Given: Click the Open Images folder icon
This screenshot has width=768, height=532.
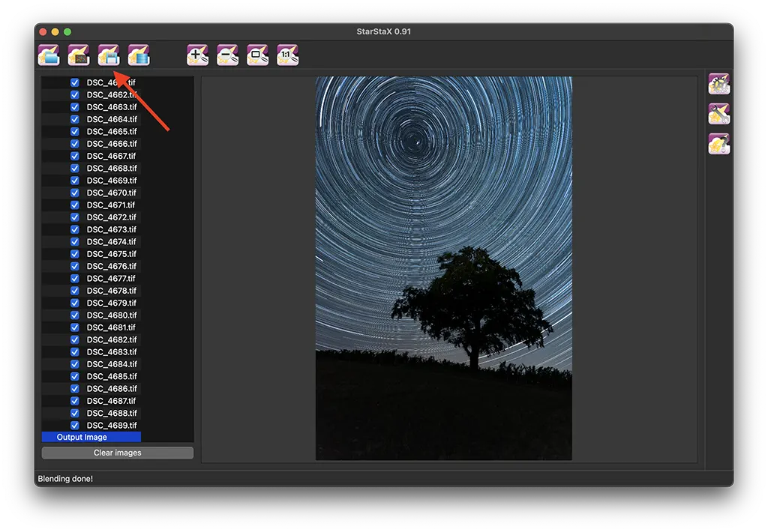Looking at the screenshot, I should (49, 55).
